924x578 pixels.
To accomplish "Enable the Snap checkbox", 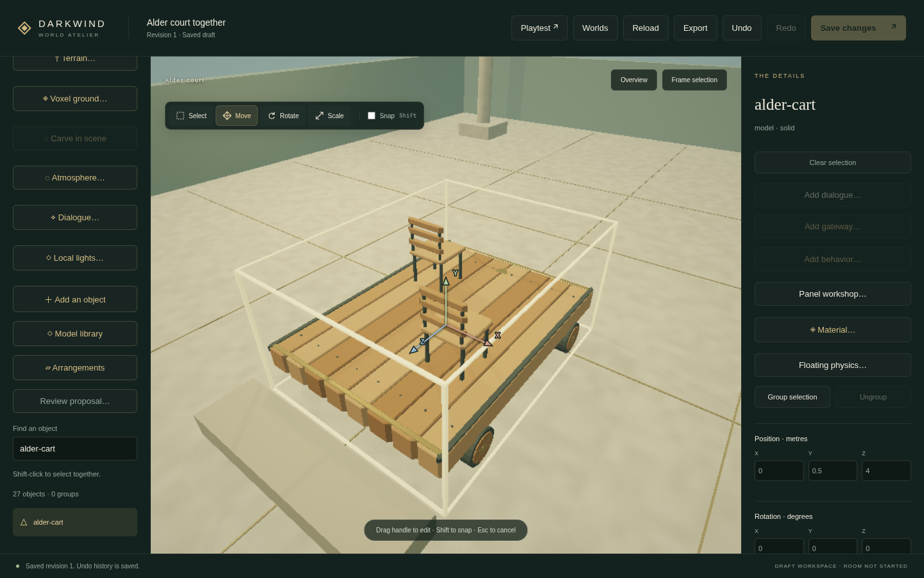I will (372, 116).
